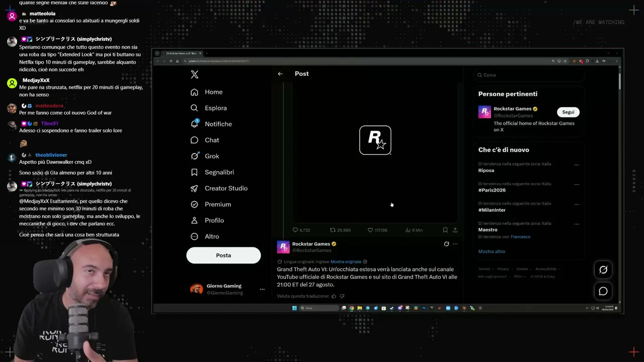The width and height of the screenshot is (644, 362).
Task: Open options for #Paris2026 trend
Action: point(577,185)
